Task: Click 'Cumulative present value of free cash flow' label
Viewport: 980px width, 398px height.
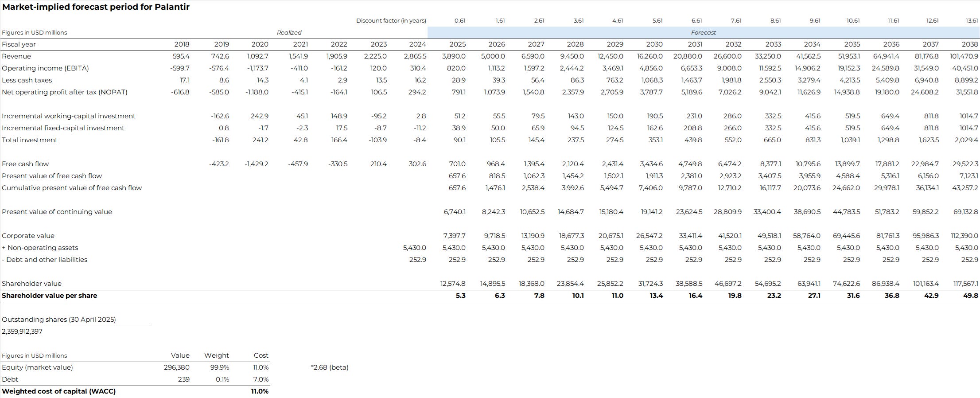Action: pos(72,188)
